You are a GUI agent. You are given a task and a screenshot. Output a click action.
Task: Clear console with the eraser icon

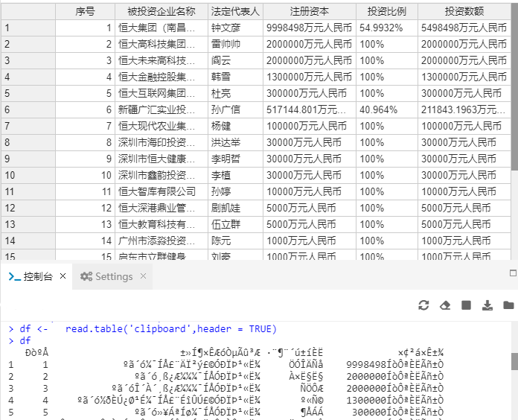pyautogui.click(x=445, y=305)
